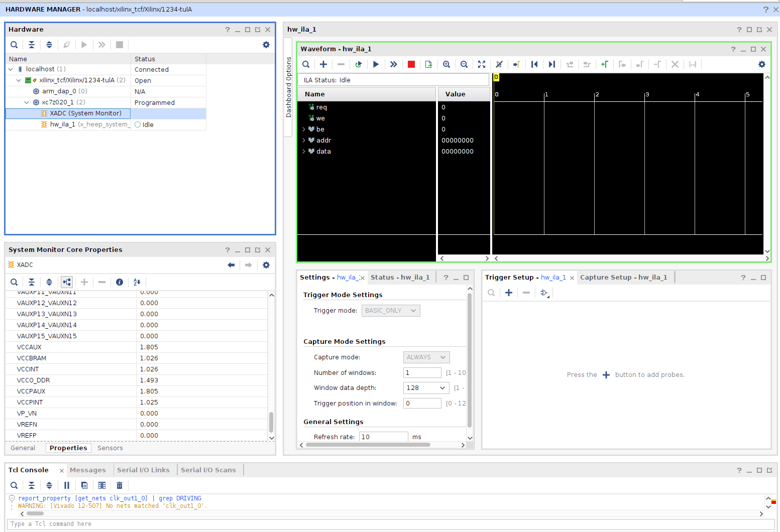The image size is (780, 532).
Task: Export ILA data icon in Waveform toolbar
Action: click(x=429, y=64)
